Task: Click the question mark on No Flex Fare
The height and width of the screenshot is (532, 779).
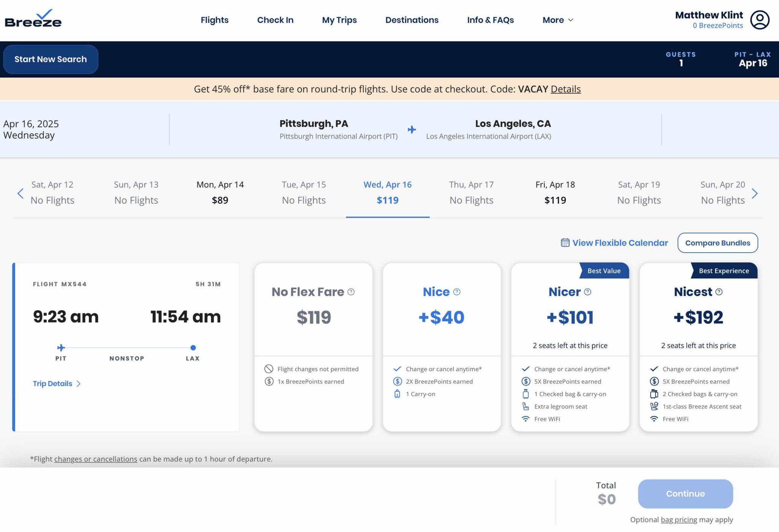Action: point(352,292)
